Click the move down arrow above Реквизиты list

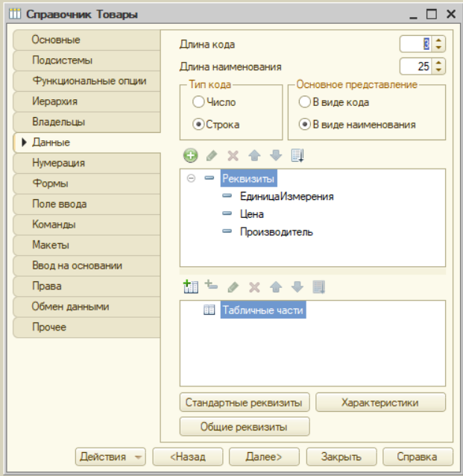tap(276, 156)
